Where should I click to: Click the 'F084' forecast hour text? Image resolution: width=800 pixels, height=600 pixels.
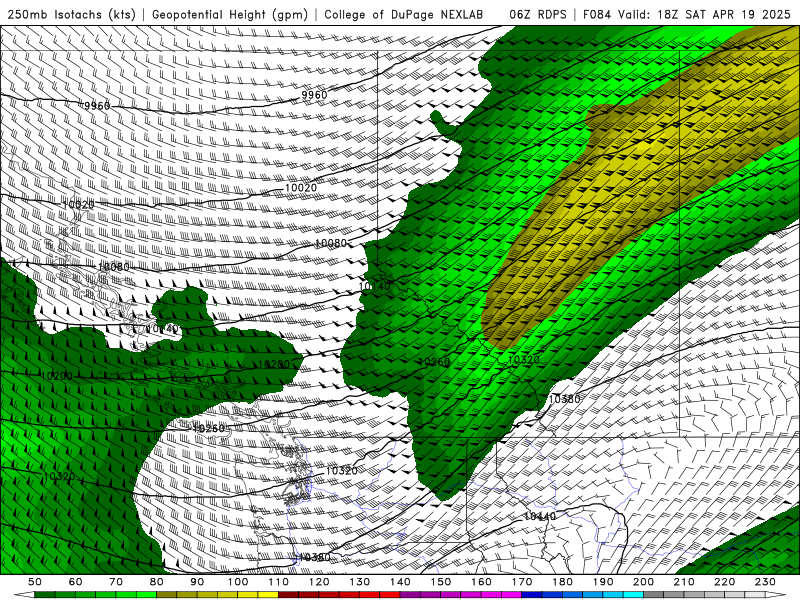pos(597,15)
